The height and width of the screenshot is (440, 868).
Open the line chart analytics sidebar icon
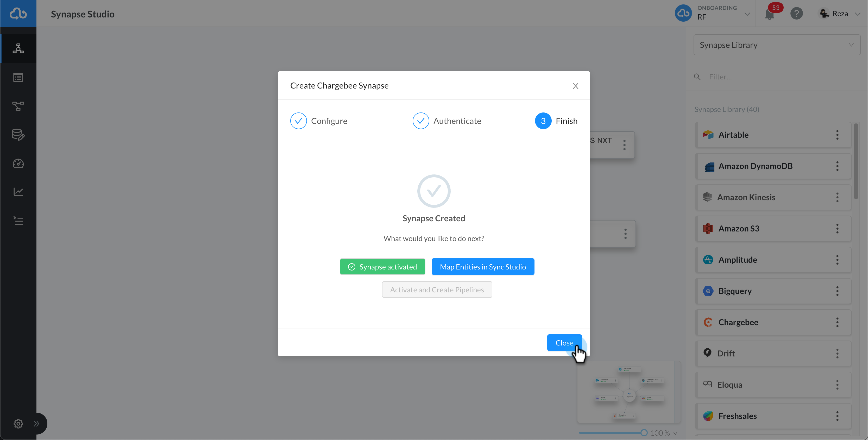18,192
